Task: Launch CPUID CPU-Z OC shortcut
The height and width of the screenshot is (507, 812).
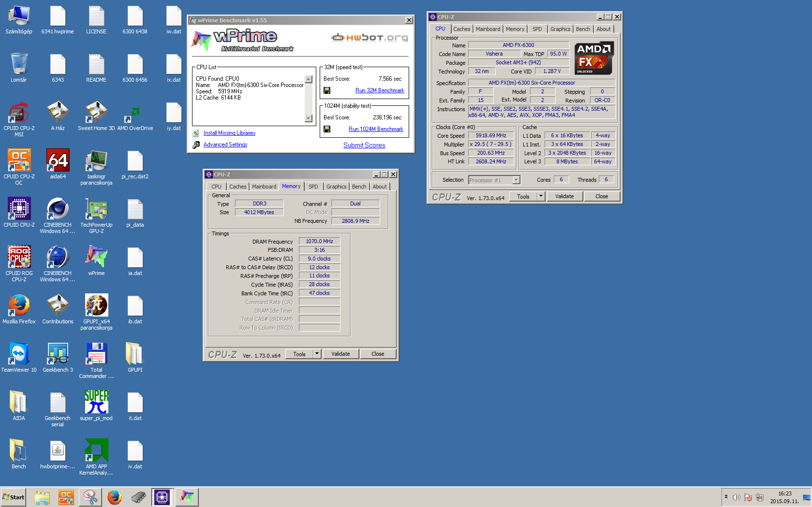Action: (19, 168)
